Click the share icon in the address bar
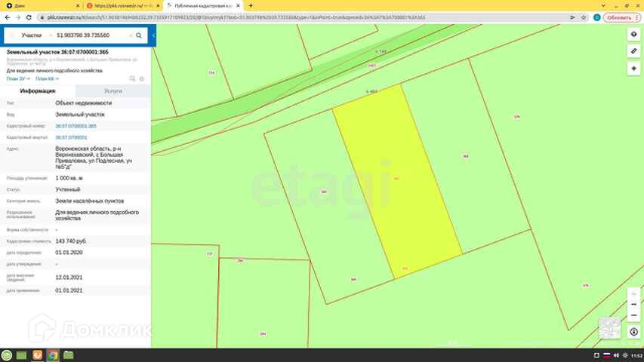This screenshot has height=362, width=644. point(572,17)
